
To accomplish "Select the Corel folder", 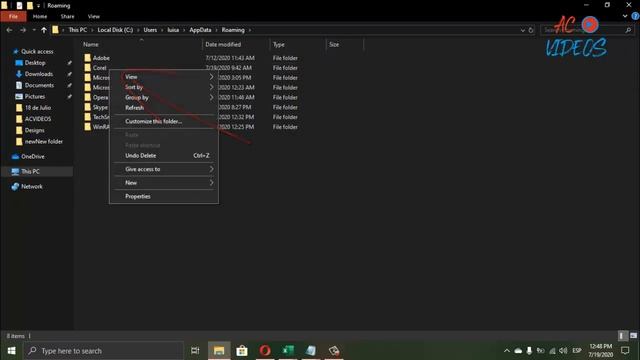I will [100, 68].
